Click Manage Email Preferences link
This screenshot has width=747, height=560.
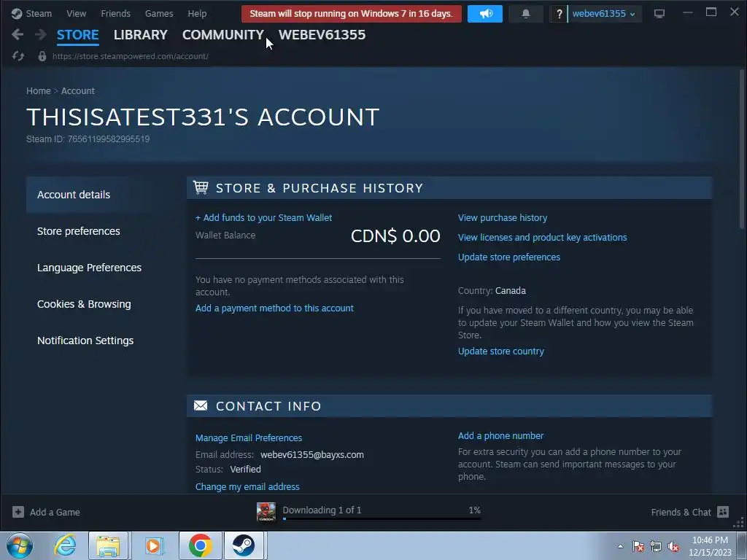coord(249,437)
